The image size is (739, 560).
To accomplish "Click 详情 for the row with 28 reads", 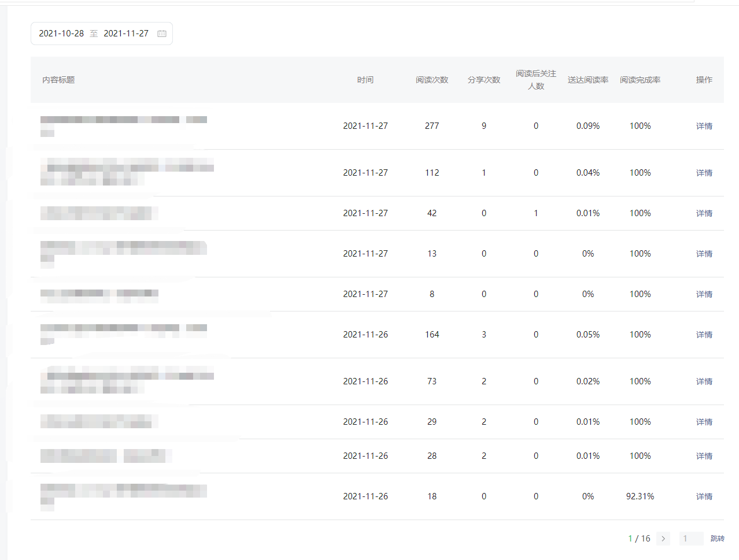I will tap(704, 456).
